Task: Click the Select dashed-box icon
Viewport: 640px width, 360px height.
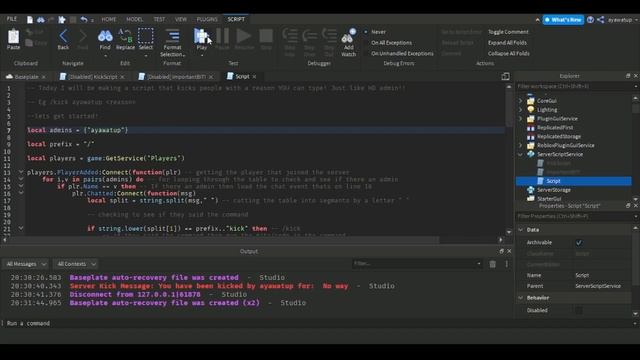Action: pyautogui.click(x=145, y=36)
